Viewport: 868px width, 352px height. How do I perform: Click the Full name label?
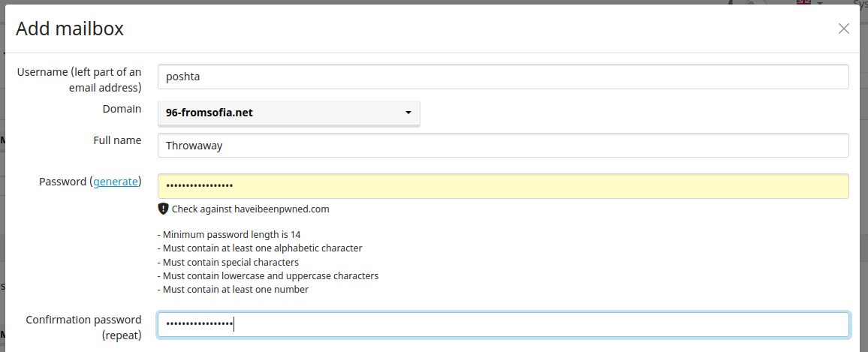point(116,140)
